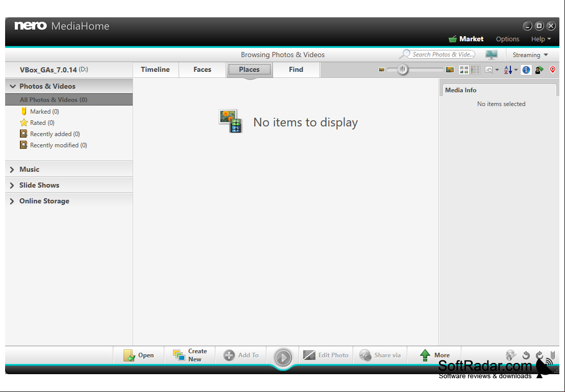The height and width of the screenshot is (392, 565).
Task: Open the sort order dropdown arrow
Action: (516, 70)
